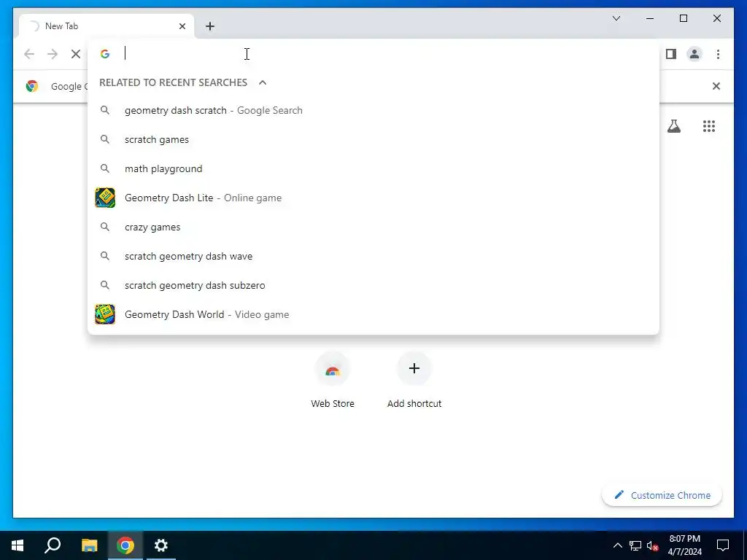Select the New Tab tab
747x560 pixels.
pos(107,26)
